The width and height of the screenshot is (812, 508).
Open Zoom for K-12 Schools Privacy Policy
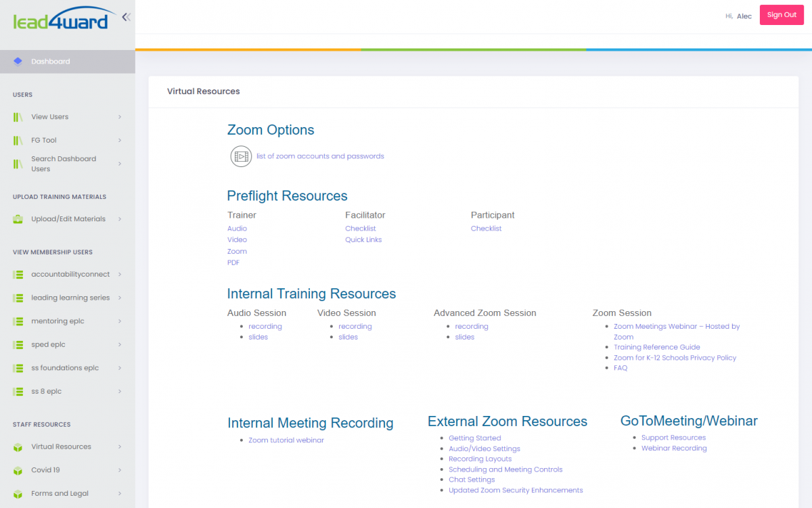click(x=675, y=358)
